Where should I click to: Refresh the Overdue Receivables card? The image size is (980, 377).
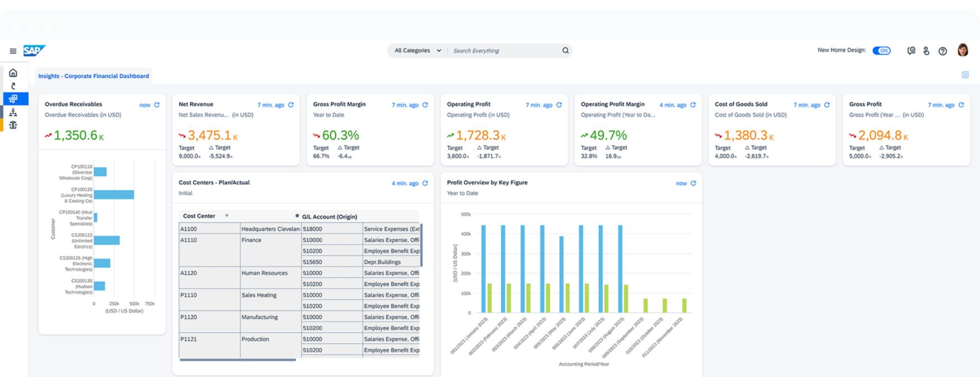[157, 105]
